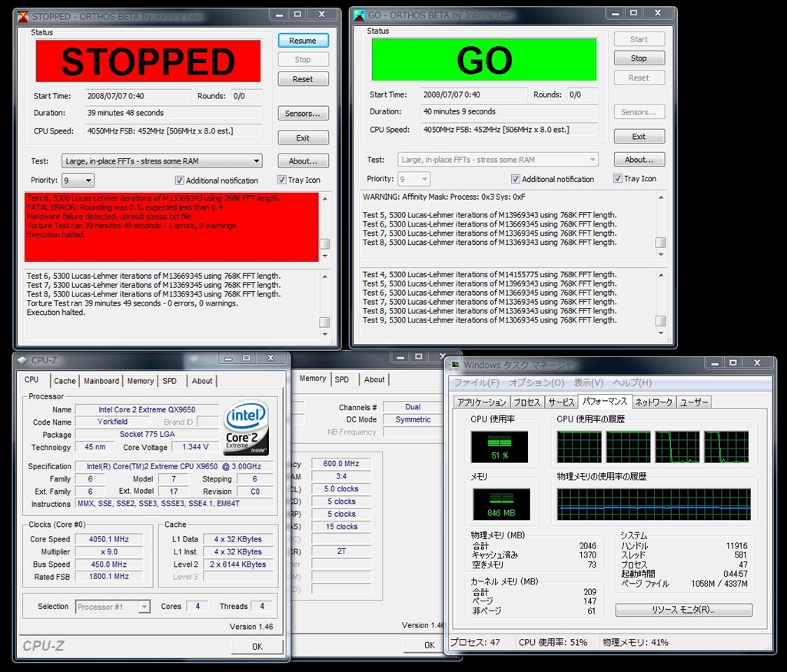
Task: Click the "Test 9" log line in the GO window
Action: (490, 320)
